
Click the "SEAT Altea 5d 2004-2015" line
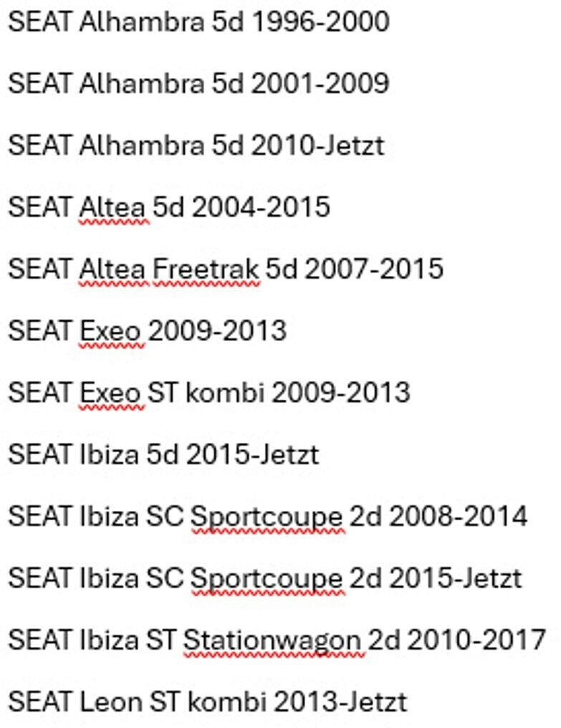(169, 207)
